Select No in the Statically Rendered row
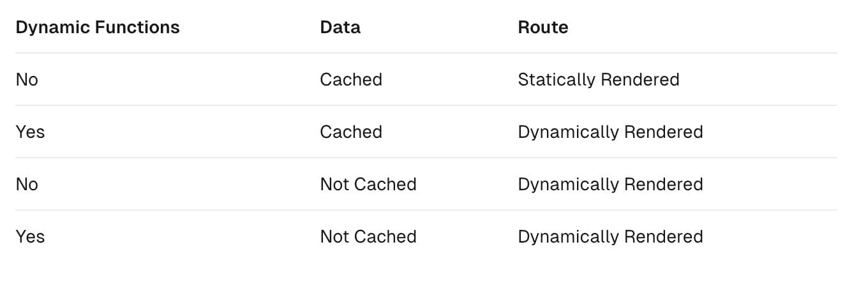The image size is (868, 286). 27,80
